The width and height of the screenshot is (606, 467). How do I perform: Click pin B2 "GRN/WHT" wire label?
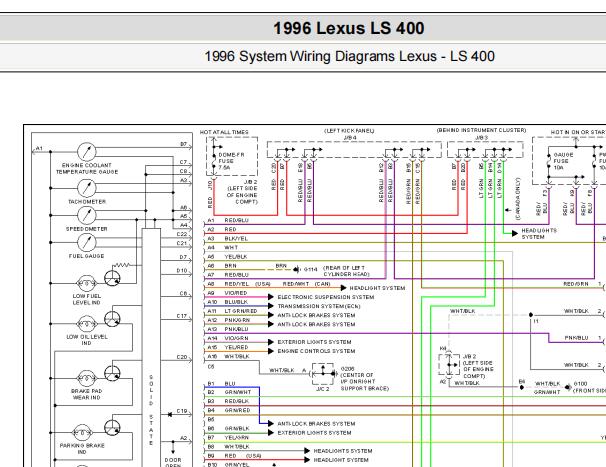click(238, 392)
